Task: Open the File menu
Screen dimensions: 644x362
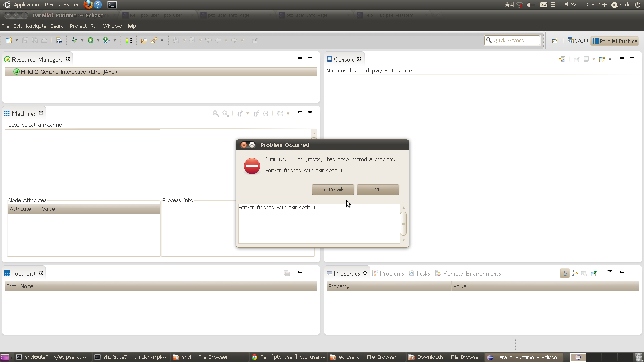Action: 6,26
